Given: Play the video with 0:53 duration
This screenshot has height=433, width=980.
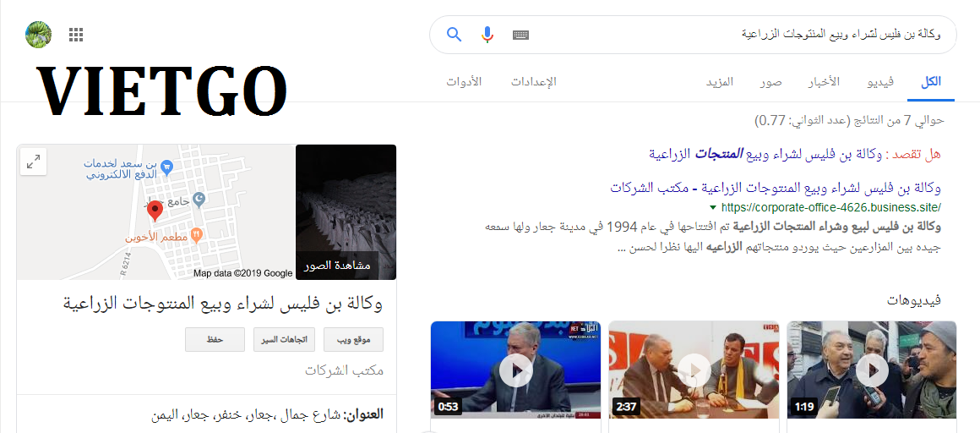Looking at the screenshot, I should click(515, 370).
